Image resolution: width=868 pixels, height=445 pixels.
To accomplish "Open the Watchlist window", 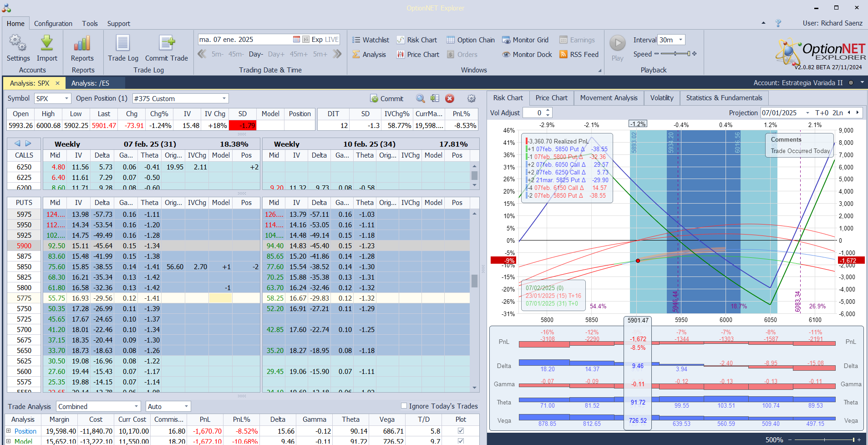I will 371,40.
